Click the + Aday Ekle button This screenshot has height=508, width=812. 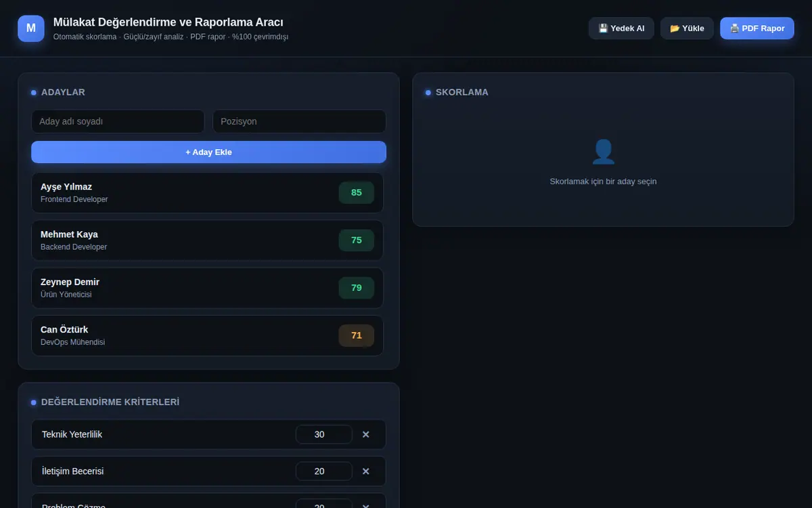[208, 152]
